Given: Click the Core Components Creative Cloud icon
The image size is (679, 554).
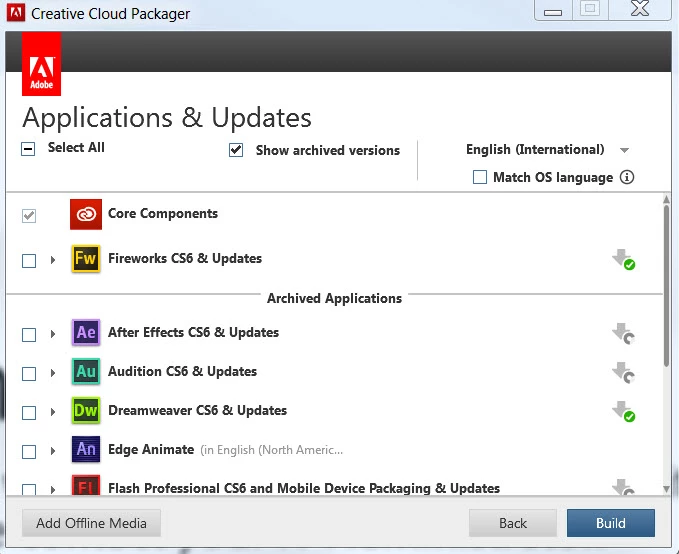Looking at the screenshot, I should click(86, 214).
